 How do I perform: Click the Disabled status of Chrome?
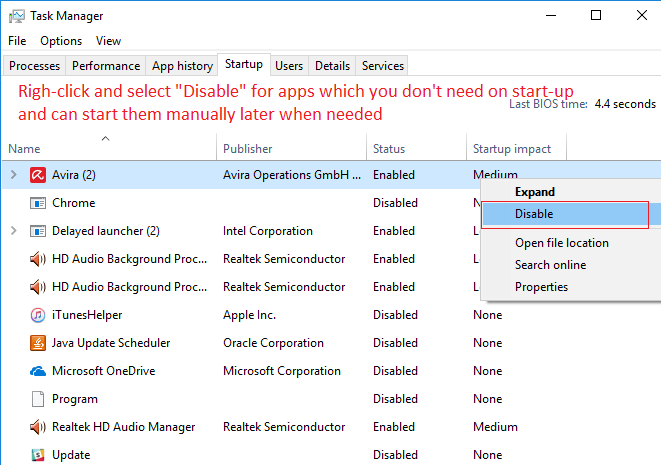(x=395, y=203)
